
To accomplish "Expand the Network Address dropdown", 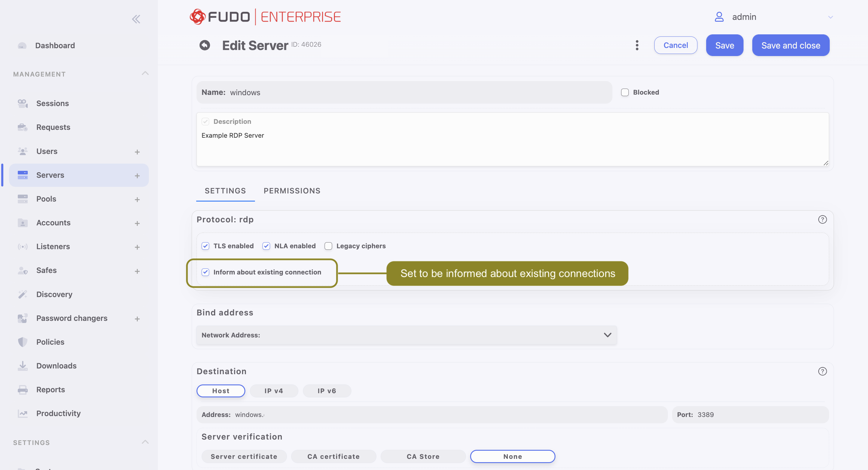I will (607, 335).
